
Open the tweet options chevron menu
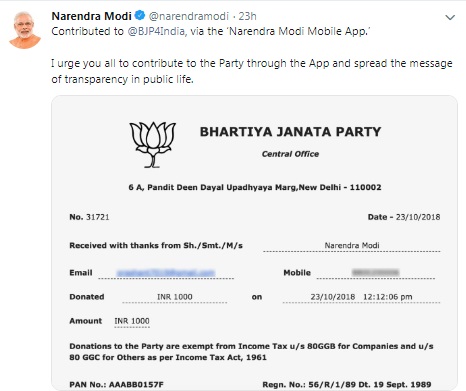coord(450,17)
